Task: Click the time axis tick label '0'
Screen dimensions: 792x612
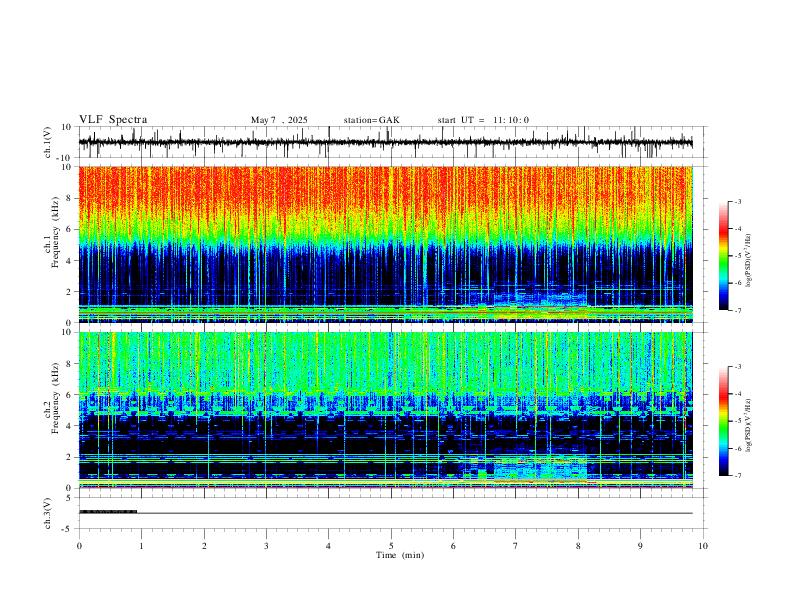Action: pos(79,546)
